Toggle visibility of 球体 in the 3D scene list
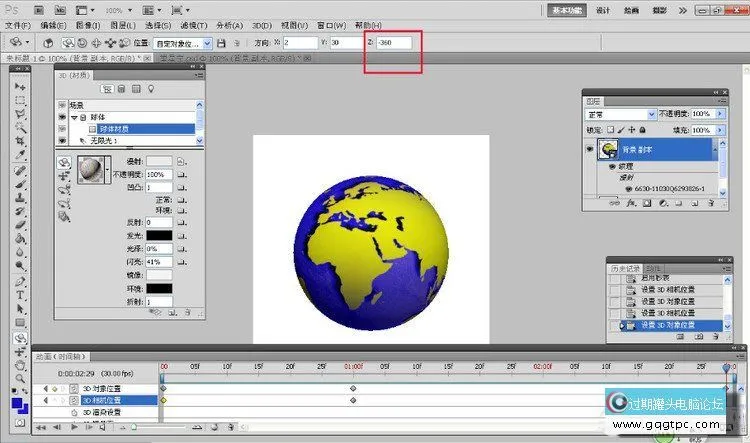 61,116
